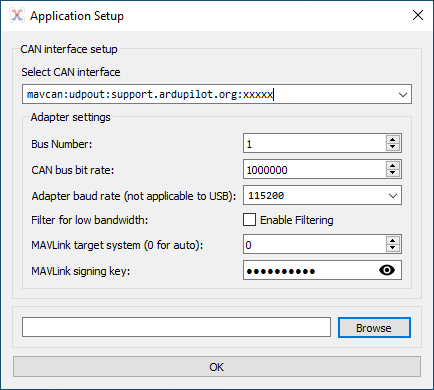This screenshot has height=390, width=434.
Task: Click the MAVLink target system field
Action: pos(315,244)
